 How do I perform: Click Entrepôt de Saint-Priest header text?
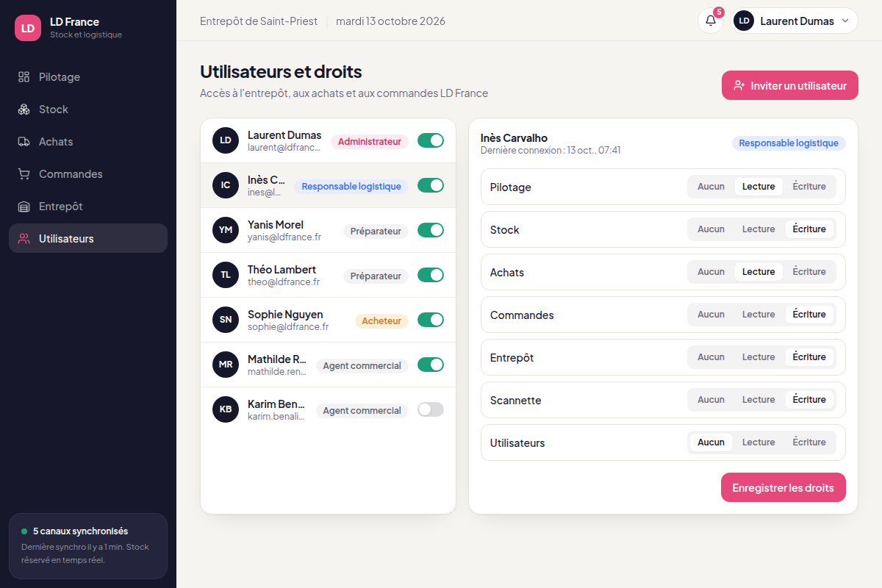pos(259,21)
